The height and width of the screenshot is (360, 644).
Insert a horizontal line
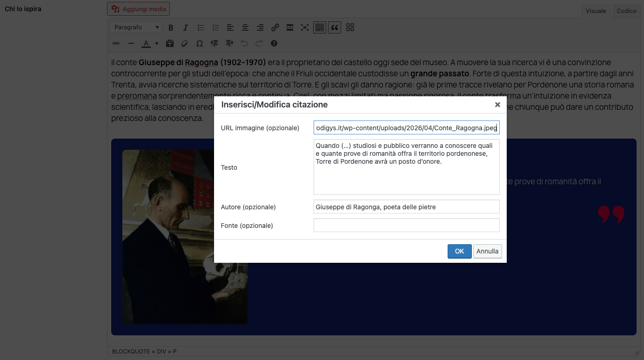point(131,43)
